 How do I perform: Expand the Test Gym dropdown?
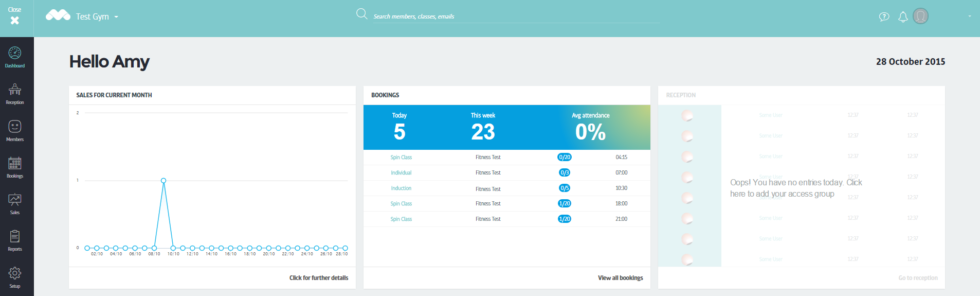click(x=116, y=17)
